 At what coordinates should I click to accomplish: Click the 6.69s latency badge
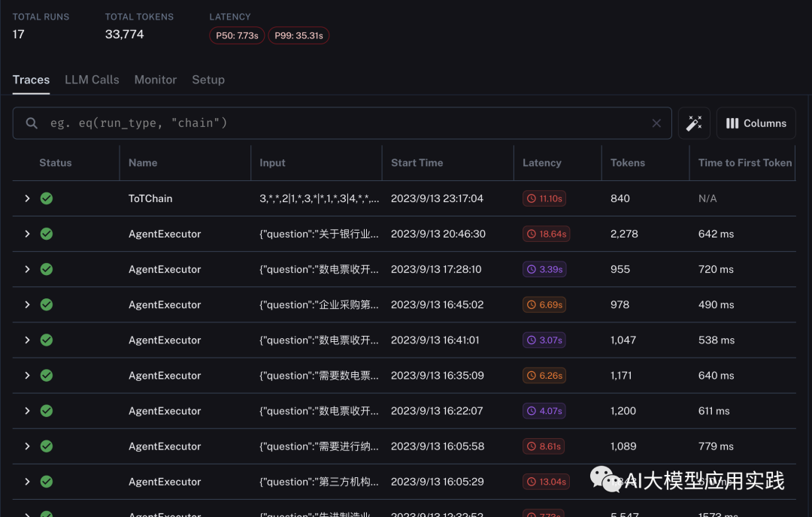click(545, 304)
